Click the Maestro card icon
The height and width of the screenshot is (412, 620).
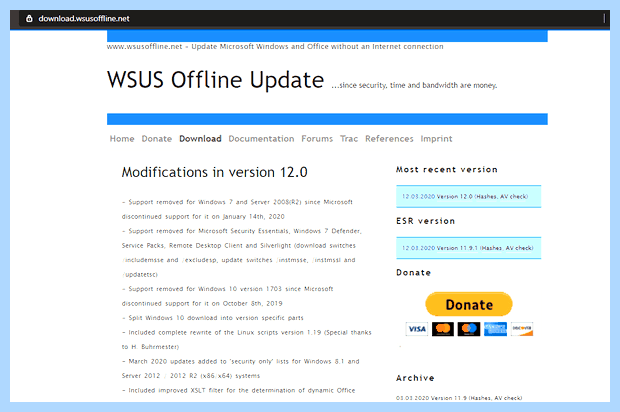[469, 329]
